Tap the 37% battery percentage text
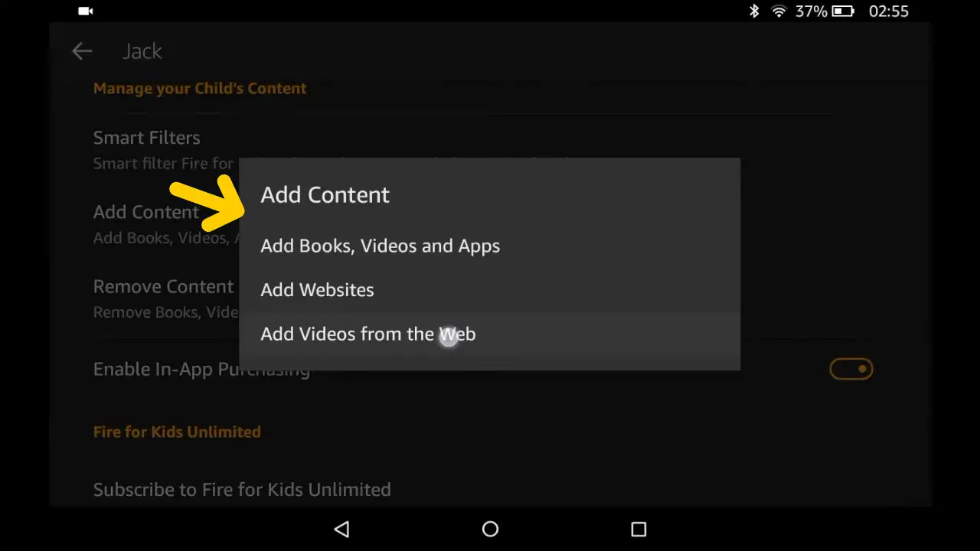980x551 pixels. 811,11
